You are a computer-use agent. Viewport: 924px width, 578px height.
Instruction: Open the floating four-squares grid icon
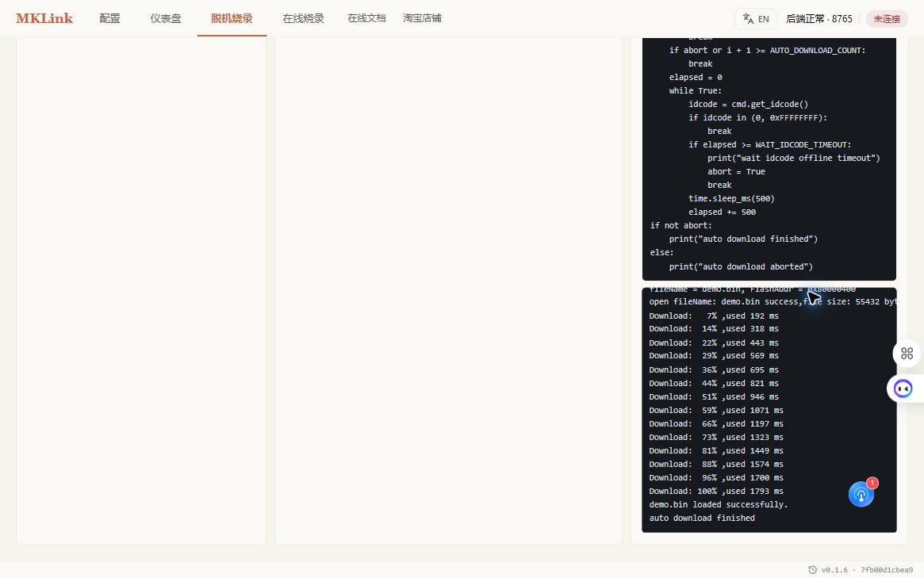pos(907,354)
